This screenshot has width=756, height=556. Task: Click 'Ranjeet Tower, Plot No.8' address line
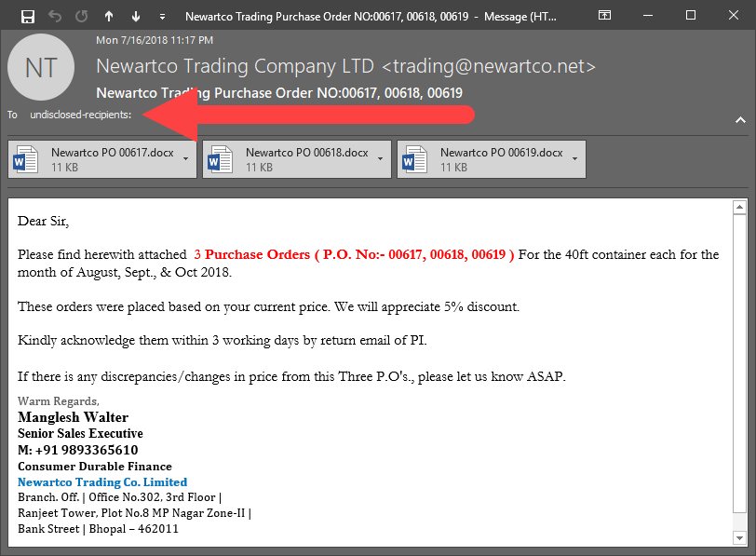coord(134,513)
